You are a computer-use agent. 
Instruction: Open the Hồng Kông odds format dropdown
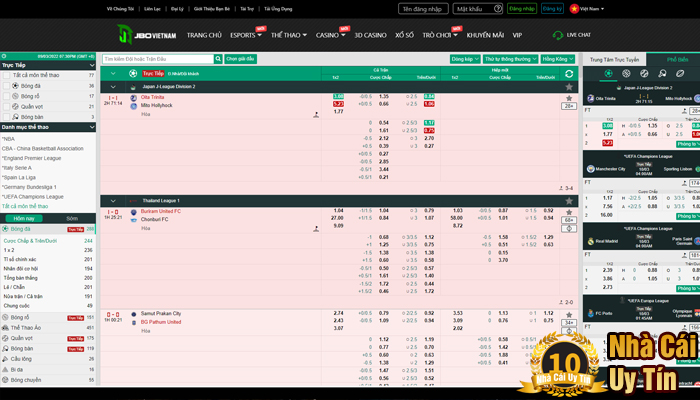(557, 59)
